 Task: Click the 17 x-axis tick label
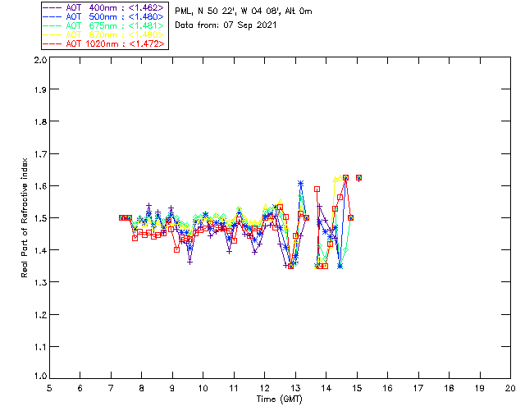pos(418,388)
